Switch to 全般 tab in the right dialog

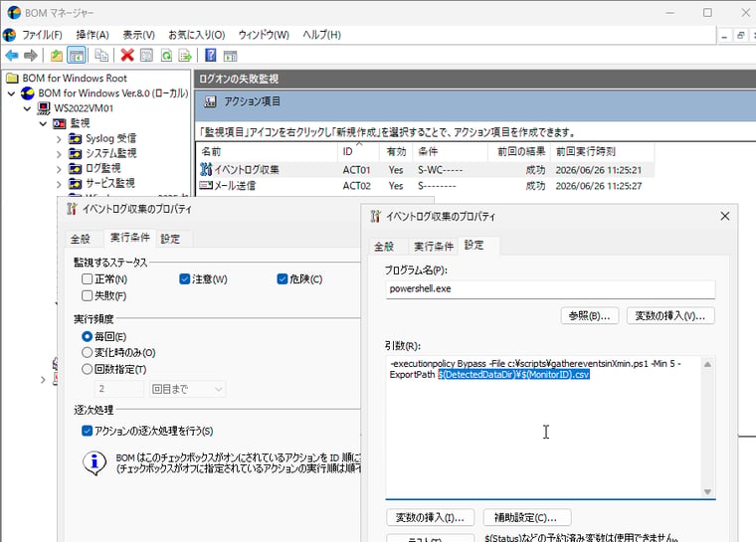(384, 247)
